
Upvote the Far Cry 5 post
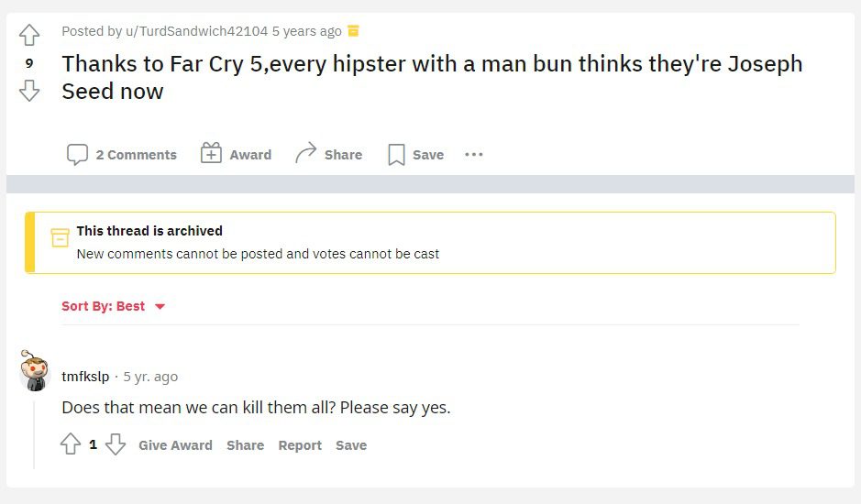29,36
